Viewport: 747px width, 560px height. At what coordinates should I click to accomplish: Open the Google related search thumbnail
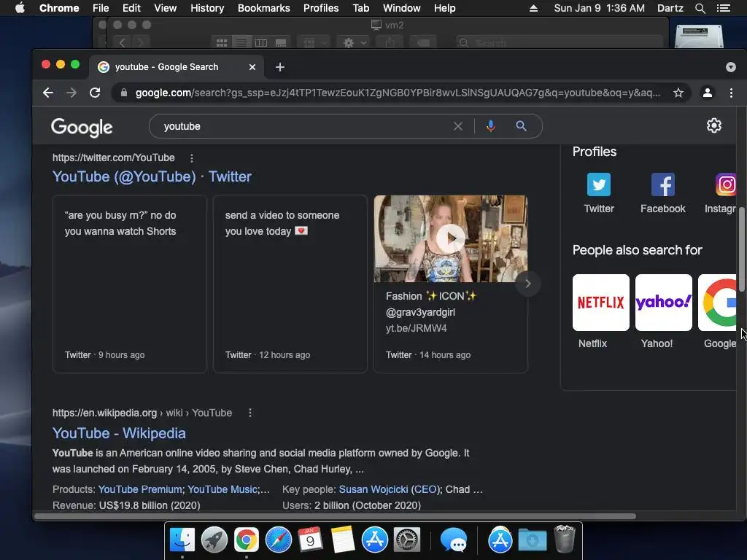click(x=718, y=303)
